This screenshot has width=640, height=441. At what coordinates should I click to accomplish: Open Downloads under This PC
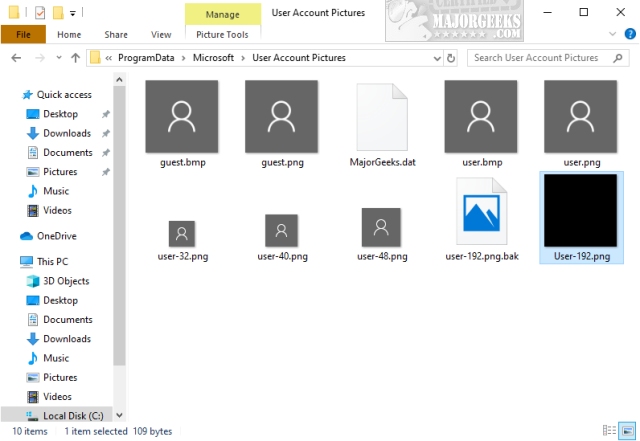click(59, 339)
